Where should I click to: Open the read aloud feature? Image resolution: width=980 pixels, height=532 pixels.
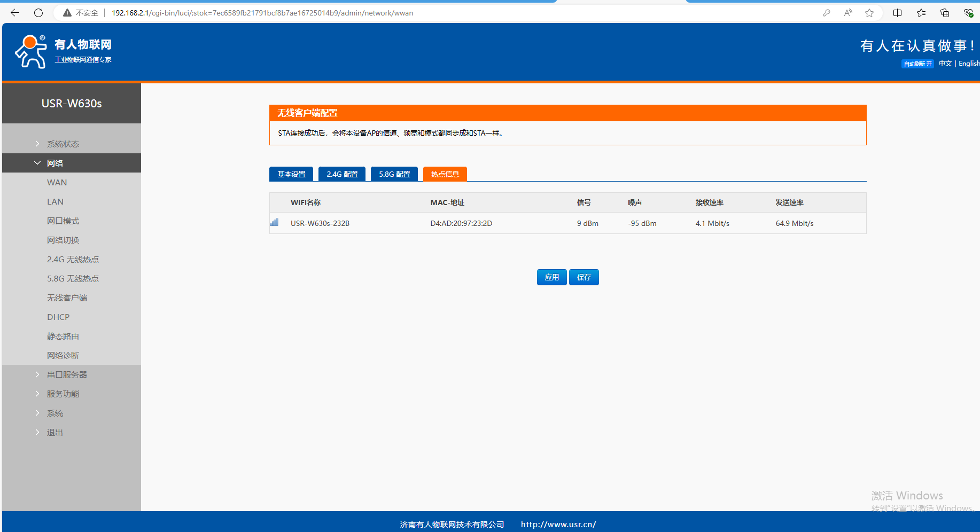click(848, 13)
